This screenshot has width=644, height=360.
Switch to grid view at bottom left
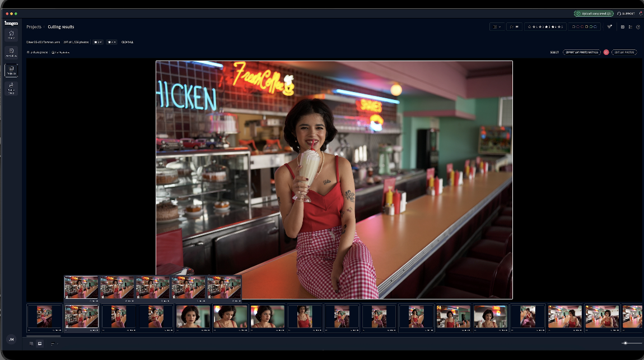31,343
